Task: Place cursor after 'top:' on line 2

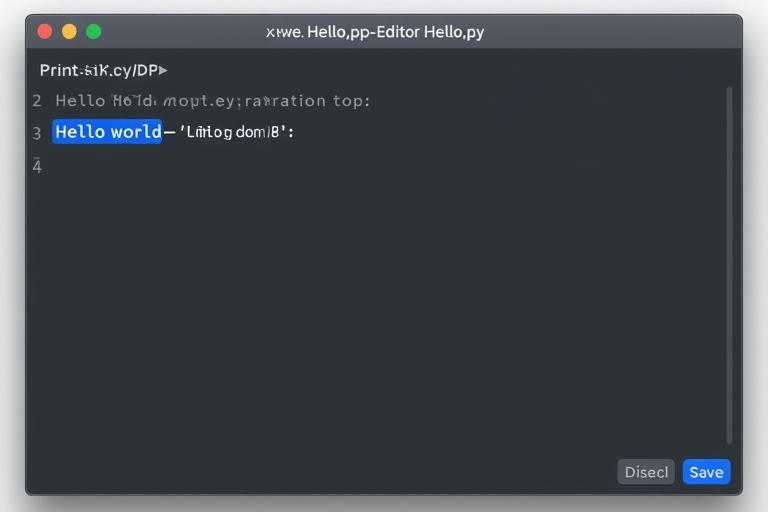Action: pyautogui.click(x=372, y=101)
